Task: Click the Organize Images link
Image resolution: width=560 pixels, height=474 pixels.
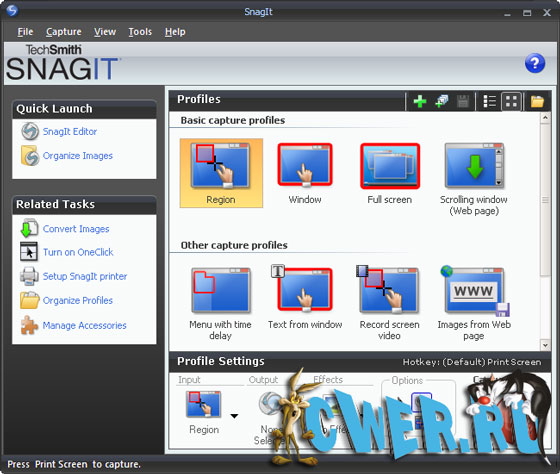Action: click(x=78, y=156)
